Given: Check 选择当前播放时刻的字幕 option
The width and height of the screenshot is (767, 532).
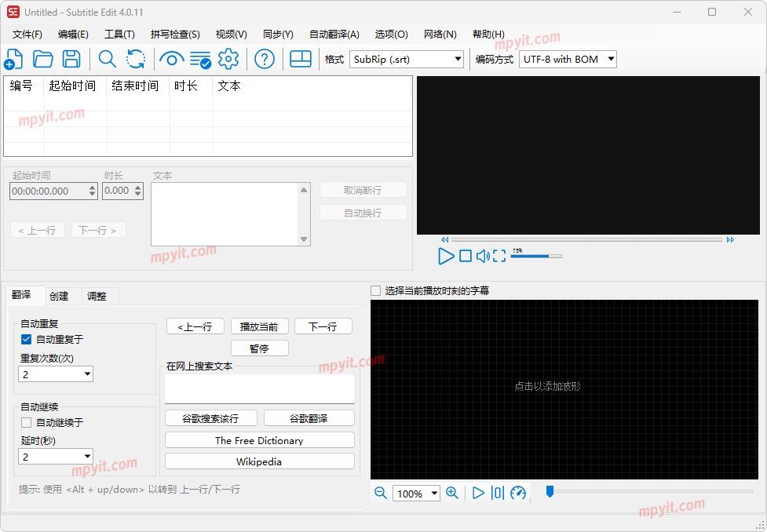Looking at the screenshot, I should pos(376,291).
